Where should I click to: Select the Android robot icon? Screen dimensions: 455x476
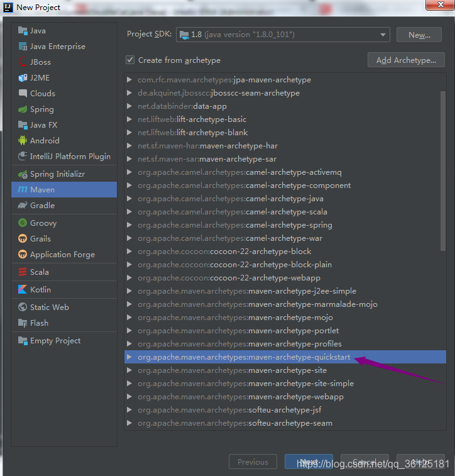(23, 140)
